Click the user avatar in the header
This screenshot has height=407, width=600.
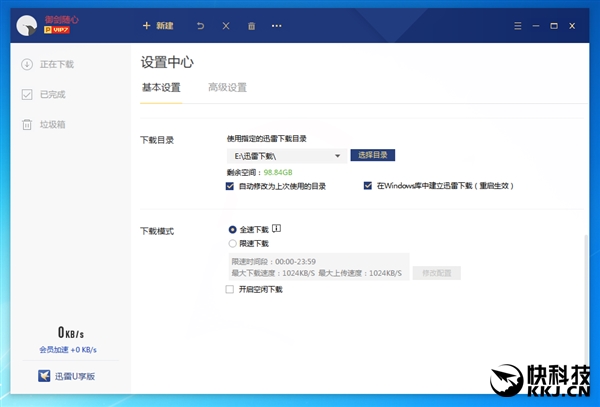(x=27, y=26)
